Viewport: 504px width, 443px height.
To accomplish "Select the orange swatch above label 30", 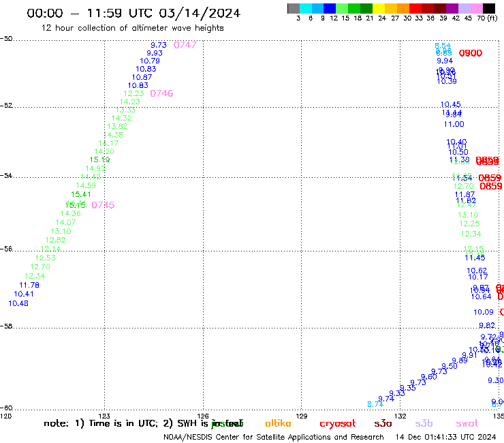I will point(403,9).
